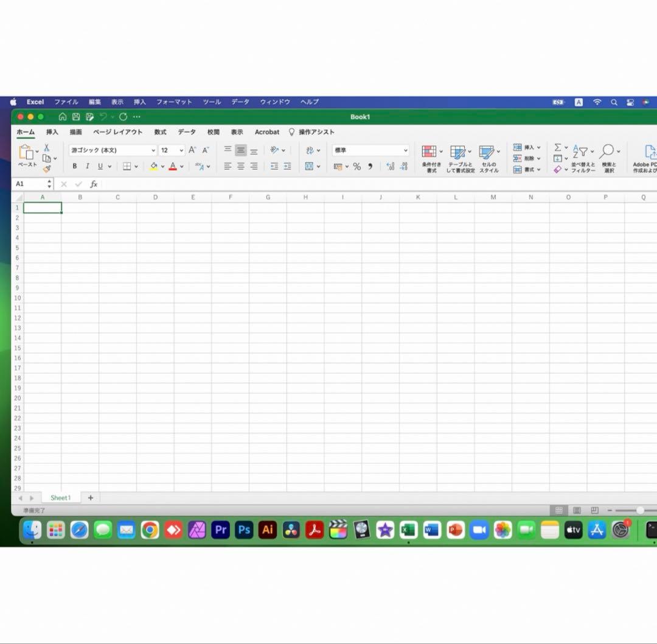The height and width of the screenshot is (644, 657).
Task: Toggle bold formatting
Action: pos(74,166)
